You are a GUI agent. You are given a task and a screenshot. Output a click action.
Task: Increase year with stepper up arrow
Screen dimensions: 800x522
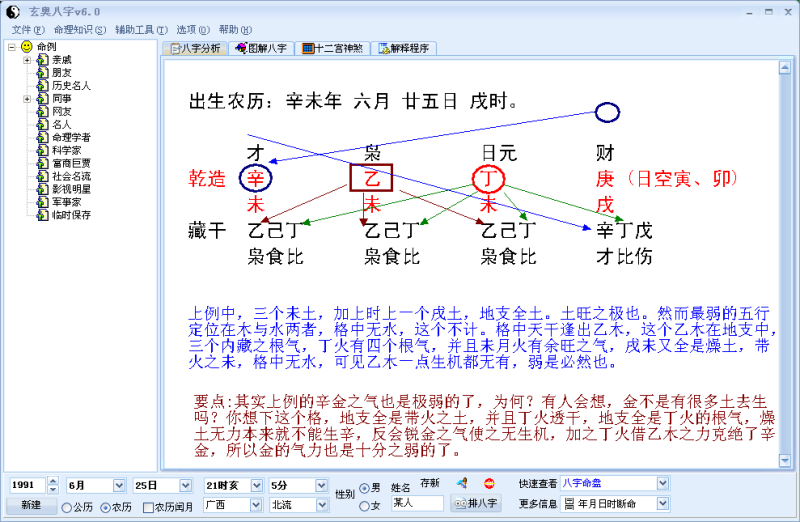[53, 481]
